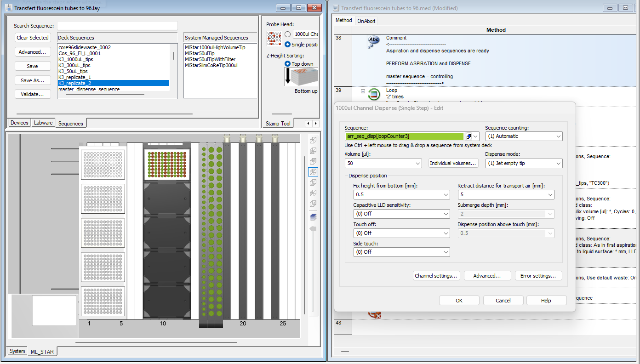Click the Abc Comment step icon in row 38

[x=374, y=42]
